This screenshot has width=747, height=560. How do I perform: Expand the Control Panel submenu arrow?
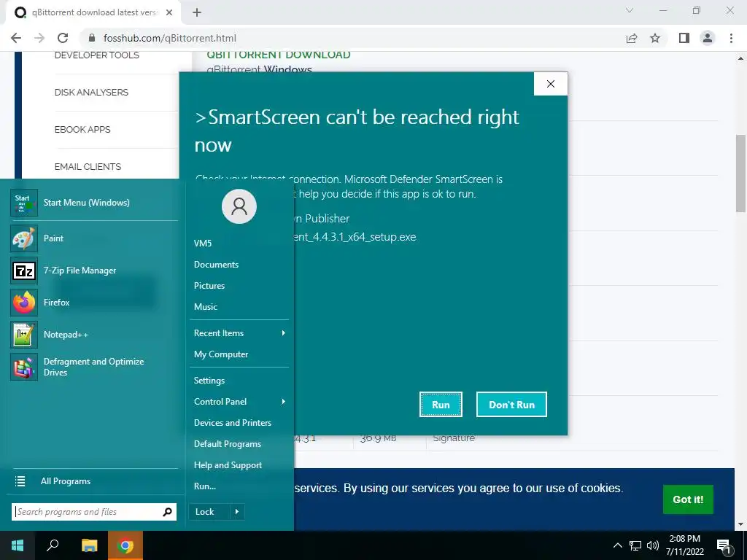[x=284, y=402]
